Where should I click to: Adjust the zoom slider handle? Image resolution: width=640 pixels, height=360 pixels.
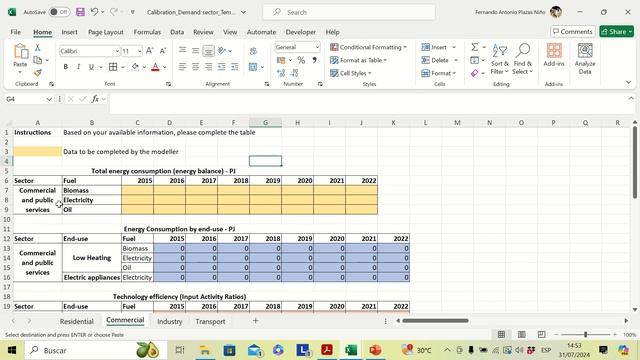coord(585,335)
